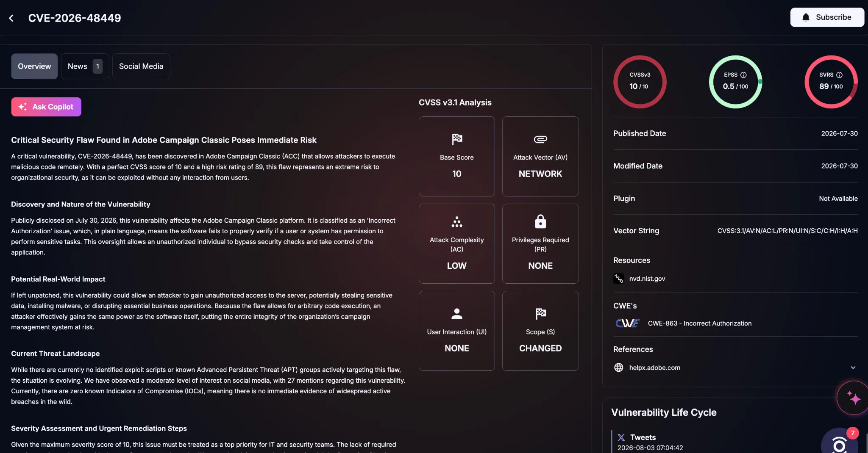Click the Attack Vector paperclip icon
Image resolution: width=868 pixels, height=453 pixels.
(540, 139)
